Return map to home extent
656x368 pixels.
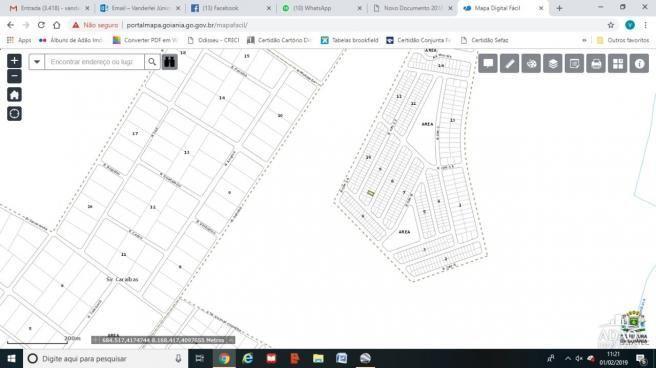pyautogui.click(x=14, y=95)
